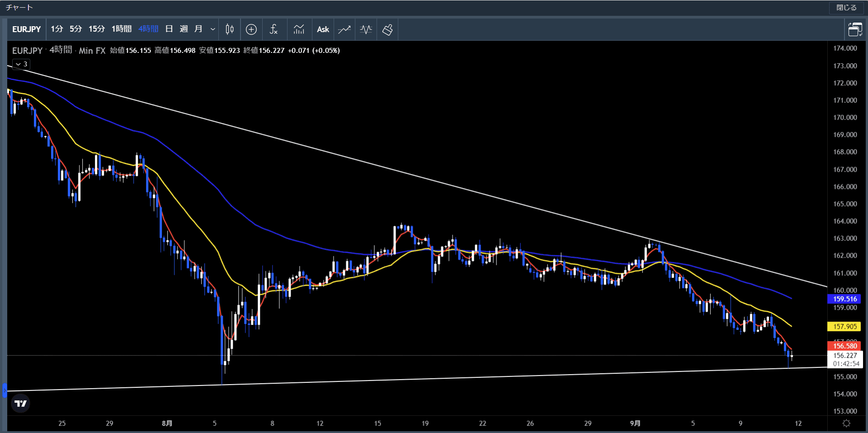
Task: Switch to the daily 日 timeframe
Action: [169, 29]
